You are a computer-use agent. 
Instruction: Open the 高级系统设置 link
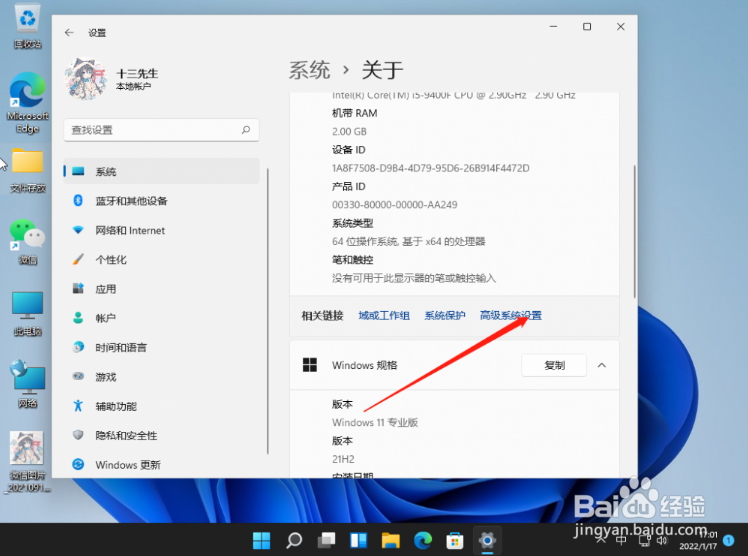510,316
